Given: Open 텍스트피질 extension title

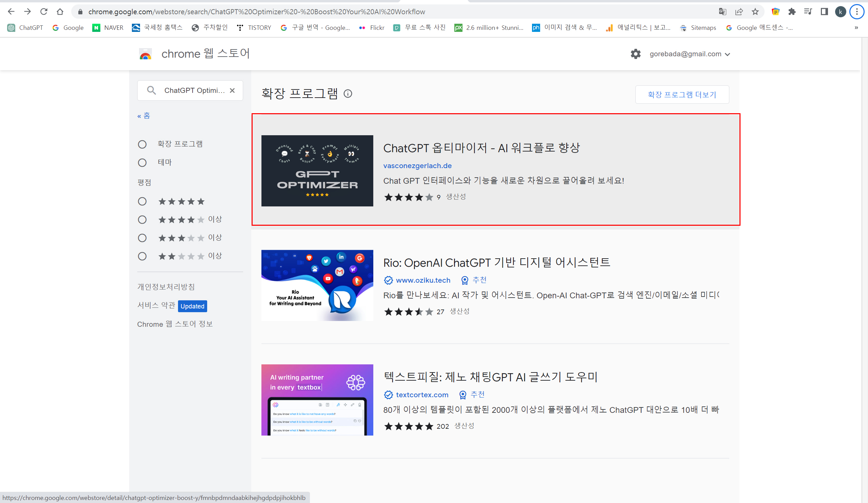Looking at the screenshot, I should coord(491,377).
